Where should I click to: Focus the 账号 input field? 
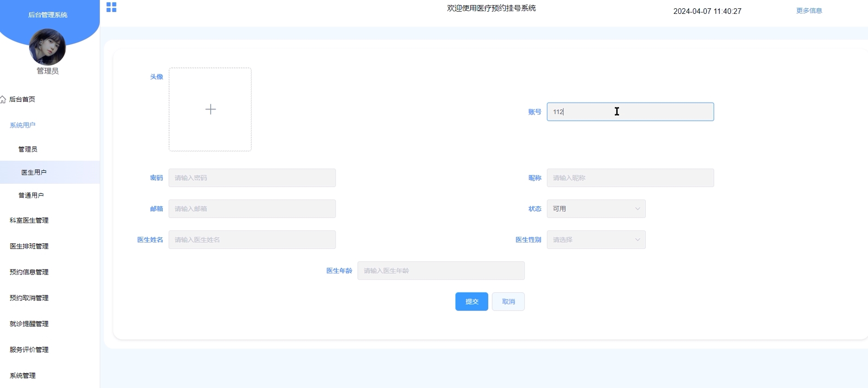630,112
